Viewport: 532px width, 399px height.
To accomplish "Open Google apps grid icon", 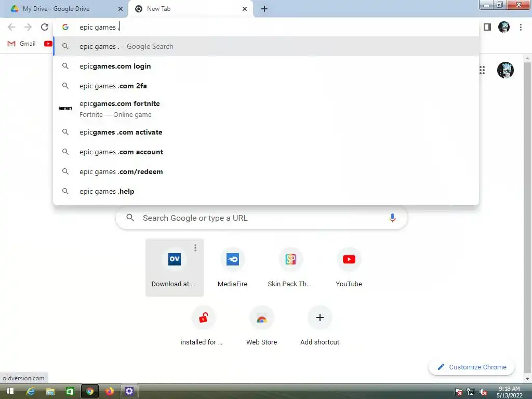I will click(482, 70).
